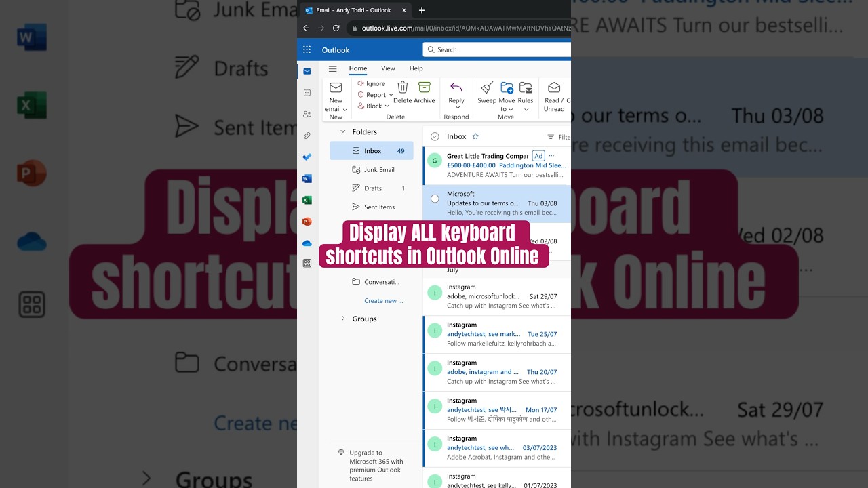Open OneDrive from the Outlook app rail
Screen dimensions: 868x488
coord(307,243)
